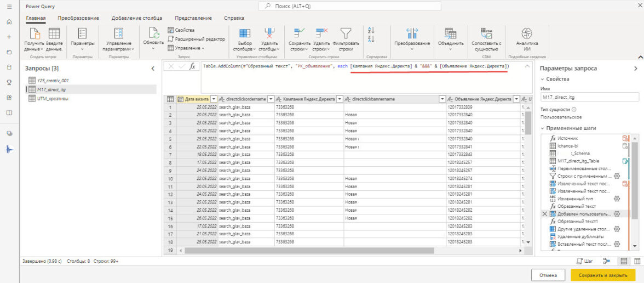Open the AI analytics brain icon
644x283 pixels.
click(527, 32)
